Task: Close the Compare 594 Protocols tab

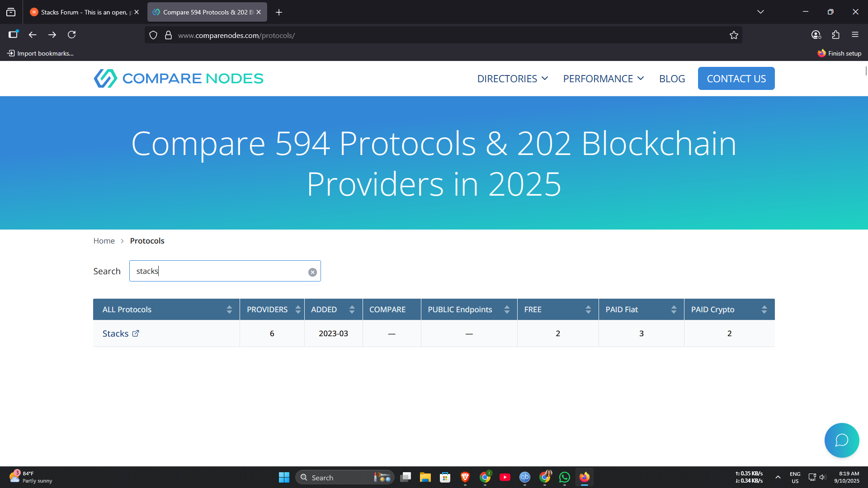Action: coord(259,12)
